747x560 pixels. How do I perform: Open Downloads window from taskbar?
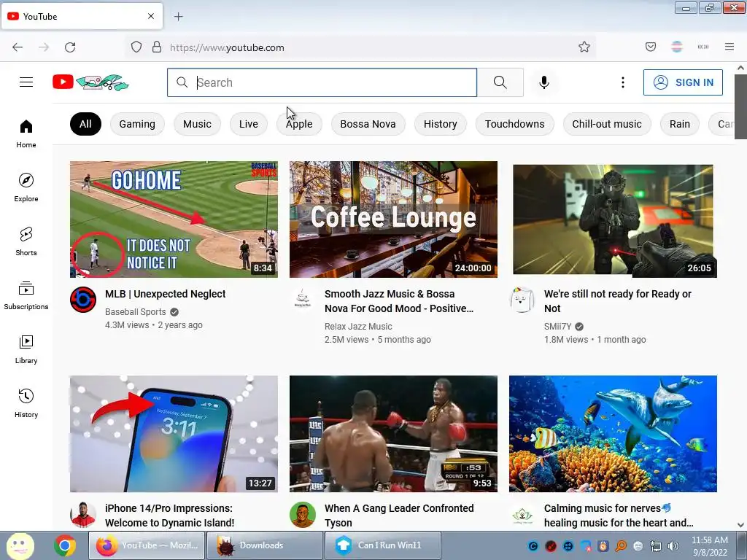264,545
